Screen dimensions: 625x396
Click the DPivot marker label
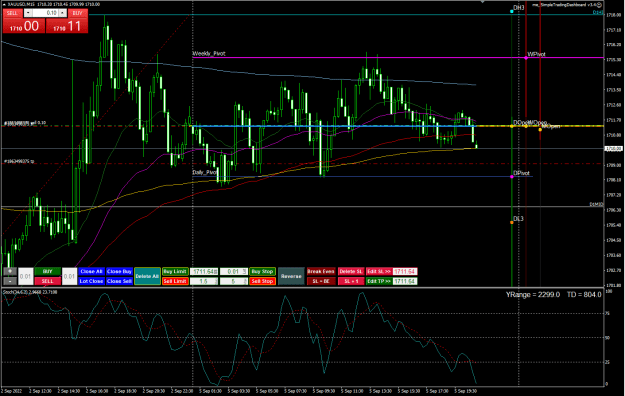[x=521, y=173]
